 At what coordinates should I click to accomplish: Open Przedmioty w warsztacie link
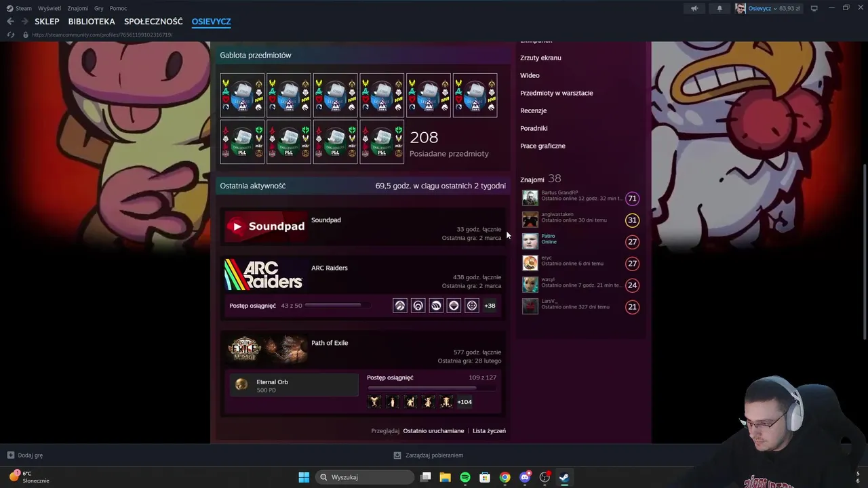click(557, 93)
